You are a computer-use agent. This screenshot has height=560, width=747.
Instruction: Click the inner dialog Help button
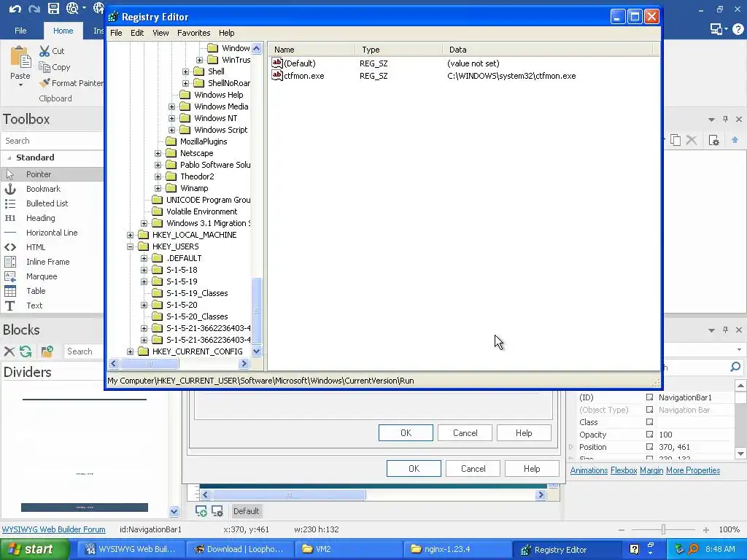[x=524, y=433]
